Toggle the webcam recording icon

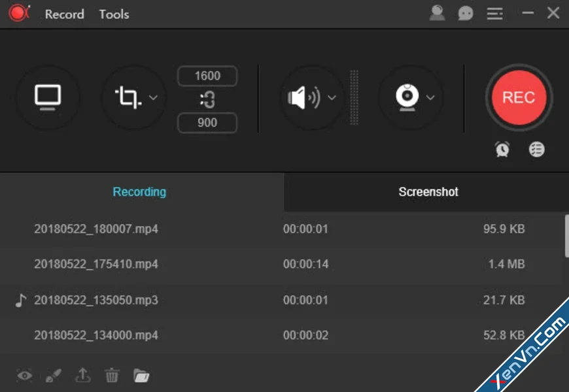click(x=407, y=97)
